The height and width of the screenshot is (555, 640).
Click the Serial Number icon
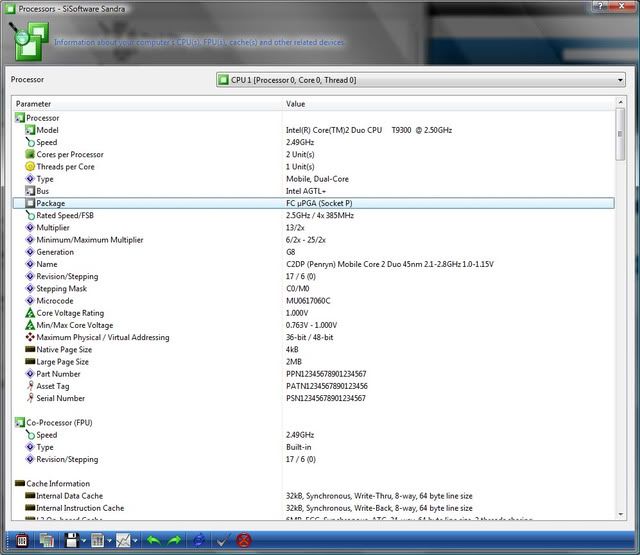[30, 398]
